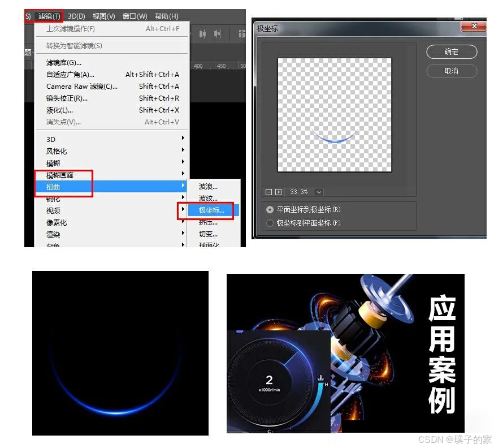Click the 应用案例 sample image
The width and height of the screenshot is (494, 448).
pos(345,353)
